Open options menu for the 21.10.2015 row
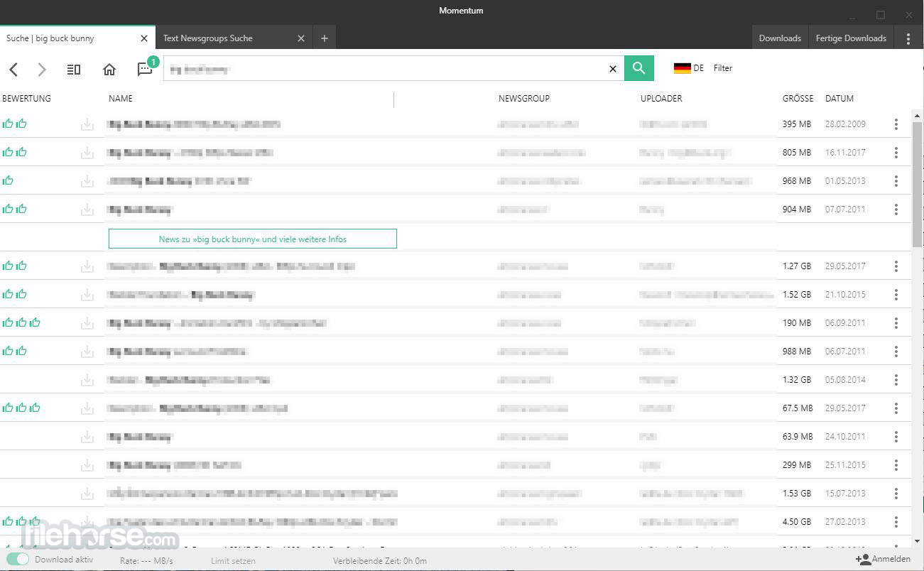The image size is (924, 571). (x=896, y=295)
